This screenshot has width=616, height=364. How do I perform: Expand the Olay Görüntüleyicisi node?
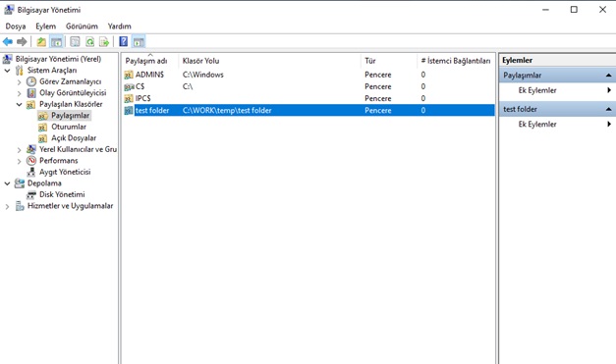(x=19, y=93)
